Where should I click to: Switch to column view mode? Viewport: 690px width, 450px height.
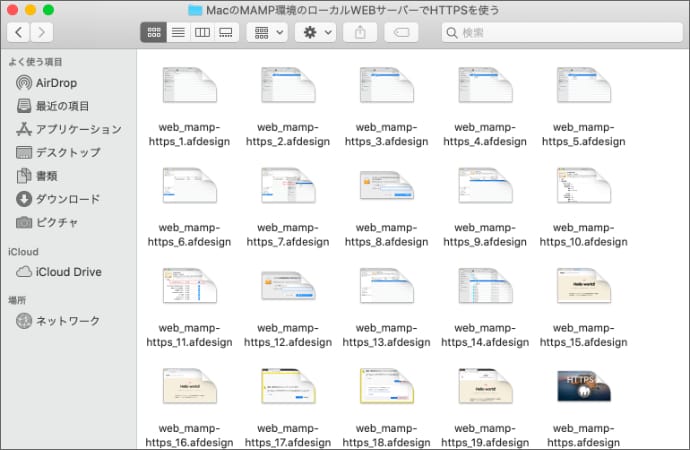[x=202, y=33]
